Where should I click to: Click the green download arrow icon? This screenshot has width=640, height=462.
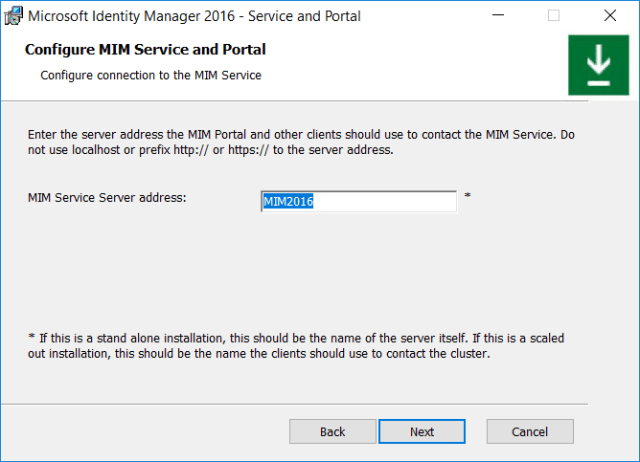pos(598,66)
